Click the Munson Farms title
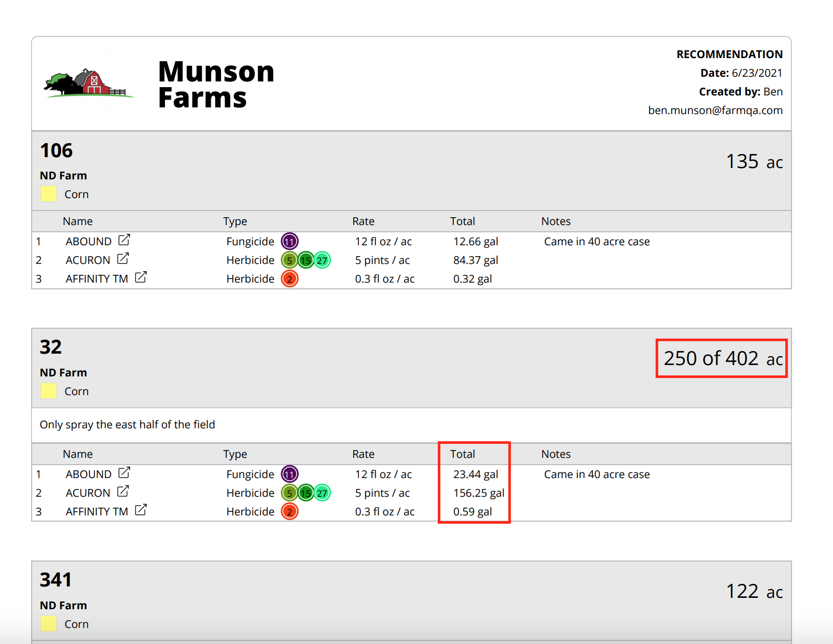The height and width of the screenshot is (644, 833). [216, 85]
